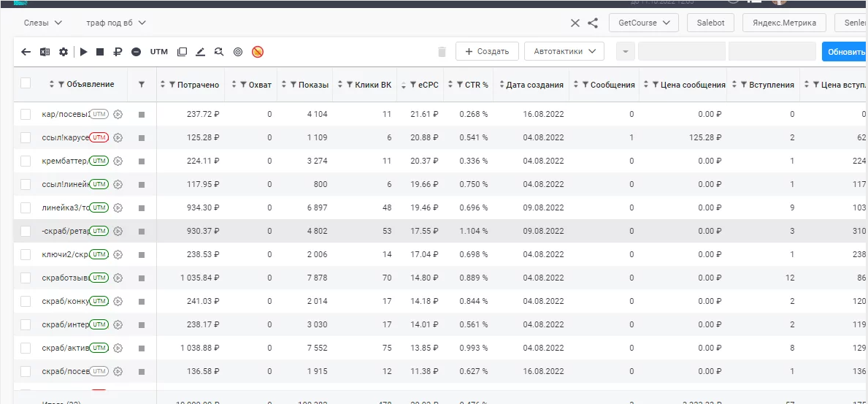Open the Salebot button
This screenshot has width=868, height=404.
711,23
